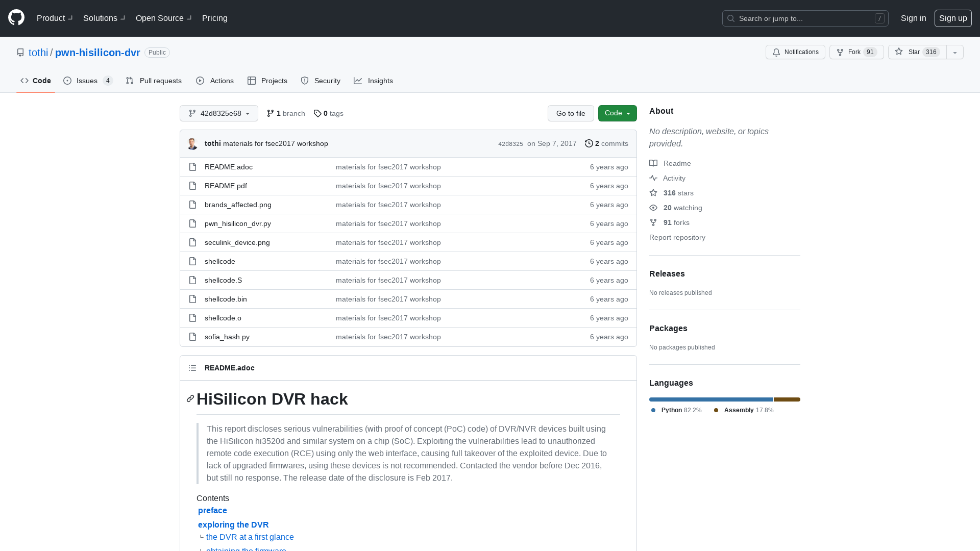Open the Pricing page
This screenshot has width=980, height=551.
215,18
